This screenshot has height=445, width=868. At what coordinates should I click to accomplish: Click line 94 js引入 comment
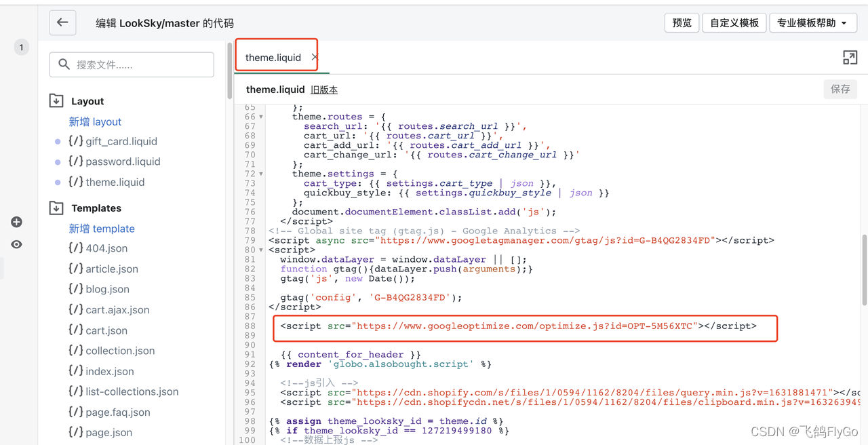click(x=319, y=383)
